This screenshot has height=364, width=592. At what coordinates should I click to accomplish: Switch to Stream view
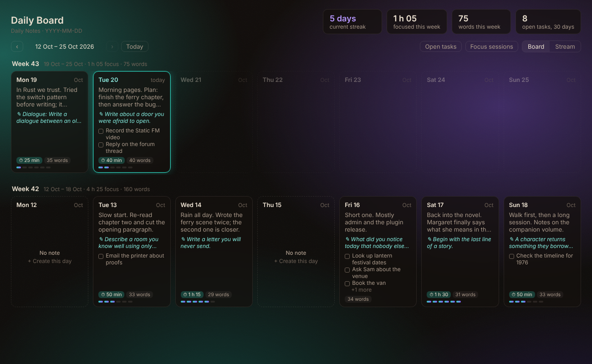[x=565, y=46]
